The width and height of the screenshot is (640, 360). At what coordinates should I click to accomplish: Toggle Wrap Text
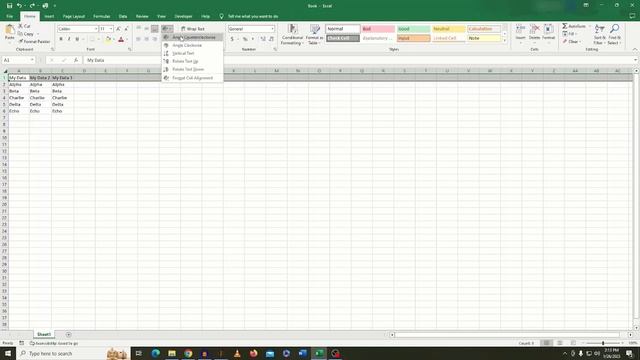(193, 29)
